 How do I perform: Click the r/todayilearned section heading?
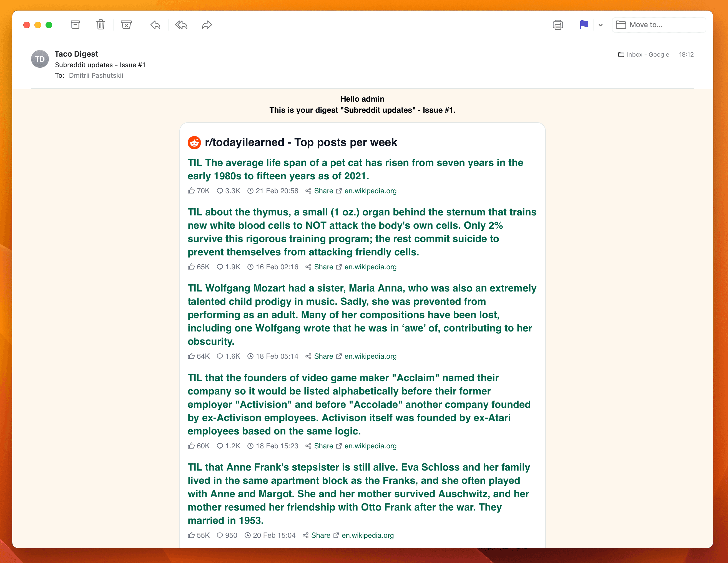point(301,142)
